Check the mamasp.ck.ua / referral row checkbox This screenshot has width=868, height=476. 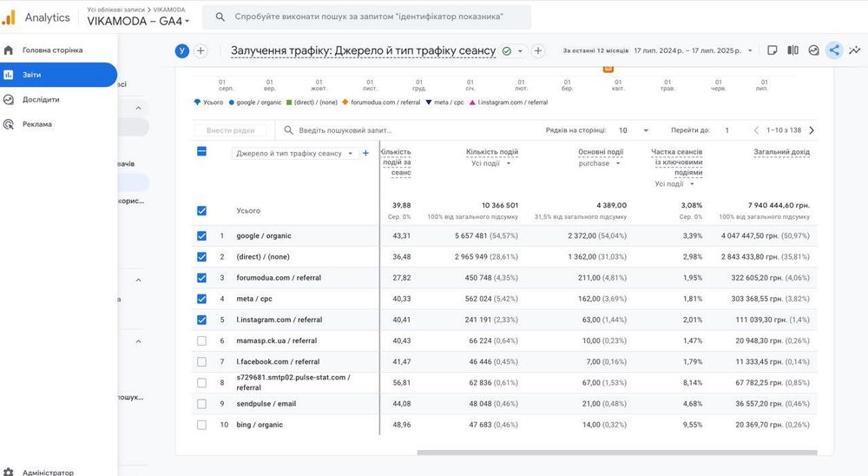[201, 340]
